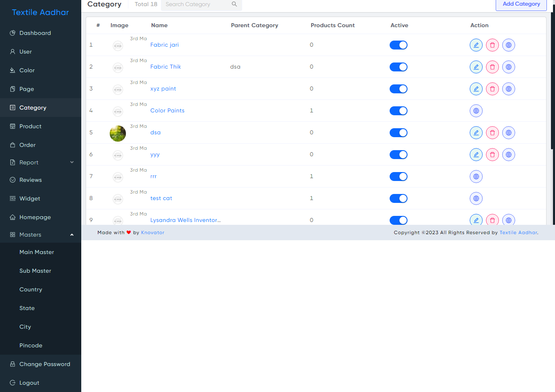Click the Add Category button
The width and height of the screenshot is (555, 392).
pos(521,4)
